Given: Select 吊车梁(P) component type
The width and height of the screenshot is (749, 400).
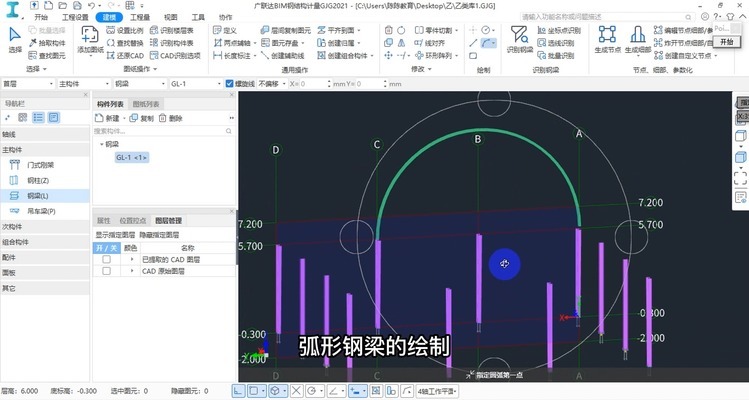Looking at the screenshot, I should (40, 211).
